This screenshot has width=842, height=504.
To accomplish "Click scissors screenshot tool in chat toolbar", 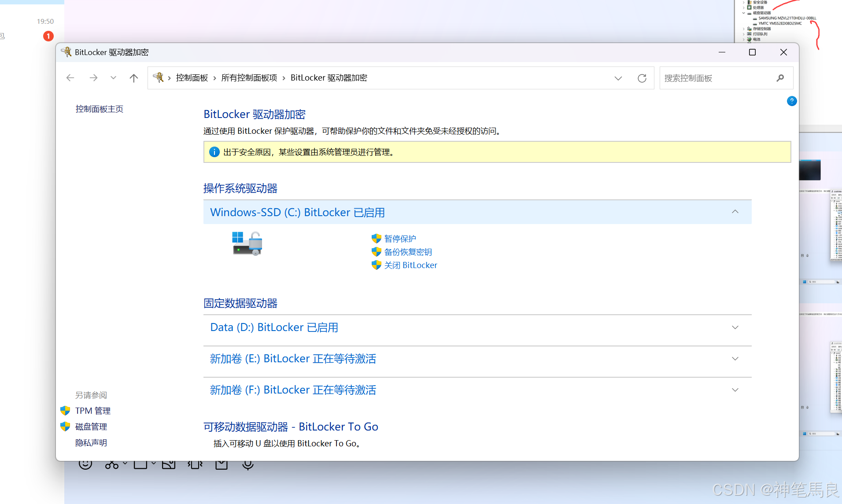I will (x=112, y=465).
